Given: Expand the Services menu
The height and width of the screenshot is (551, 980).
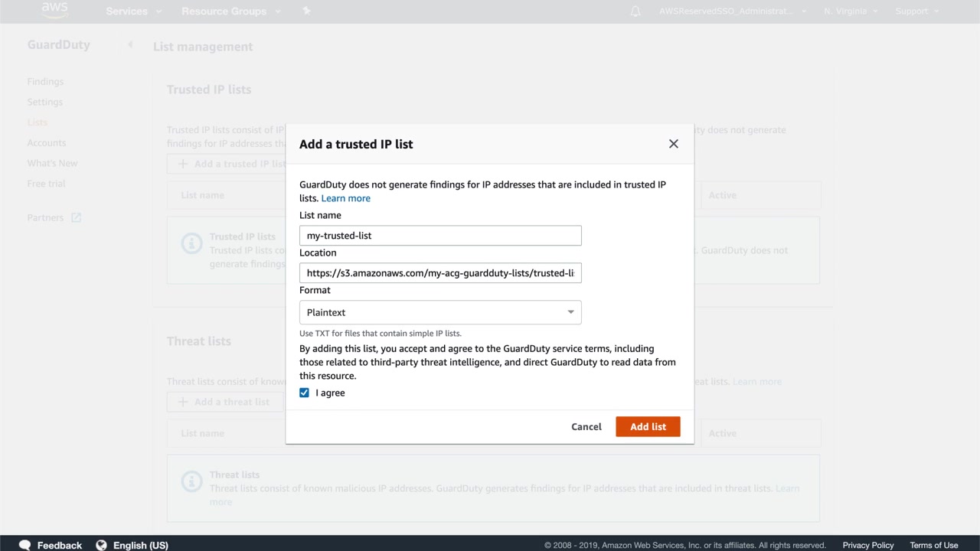Looking at the screenshot, I should (x=134, y=11).
